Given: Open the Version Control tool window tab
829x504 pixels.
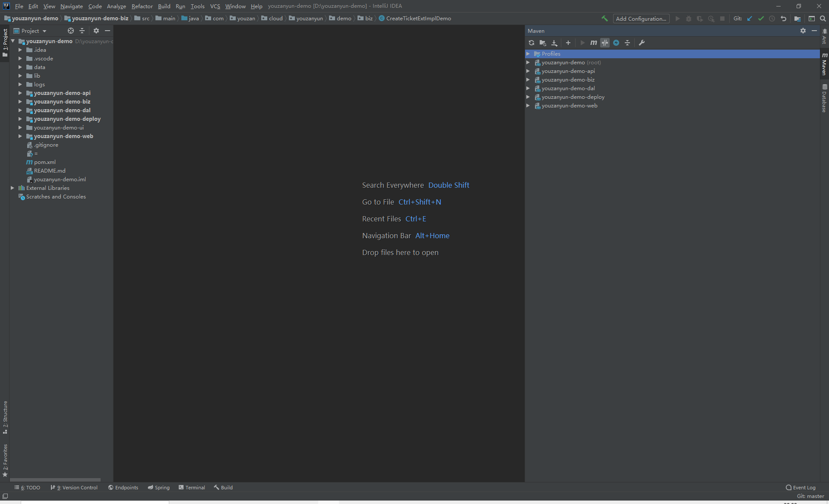Looking at the screenshot, I should coord(74,488).
